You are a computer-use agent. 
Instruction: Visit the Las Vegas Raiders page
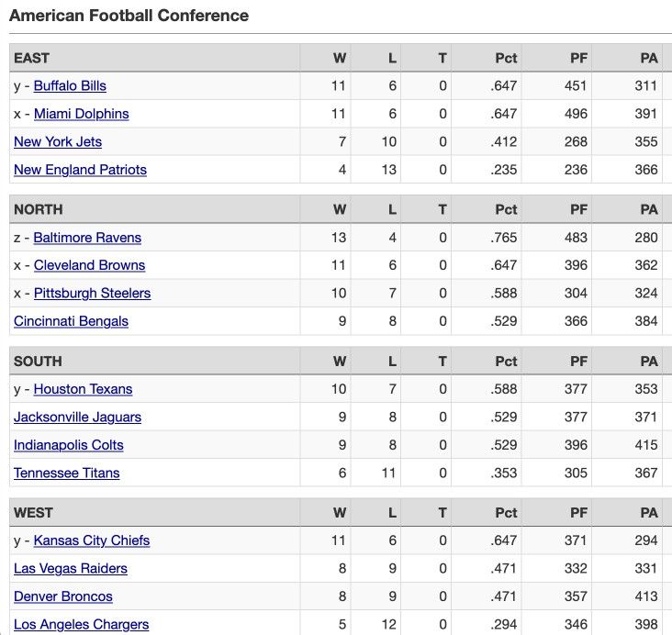[71, 568]
